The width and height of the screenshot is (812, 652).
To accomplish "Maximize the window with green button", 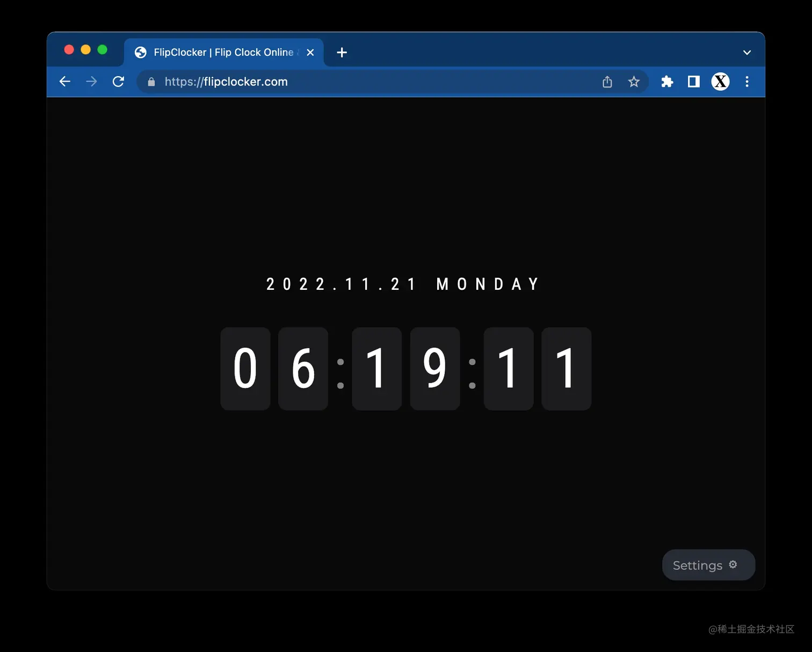I will click(102, 50).
